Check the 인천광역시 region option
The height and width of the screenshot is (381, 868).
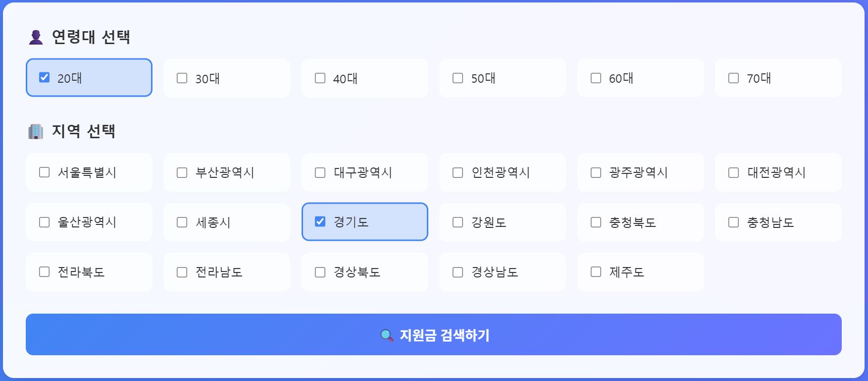click(x=458, y=172)
